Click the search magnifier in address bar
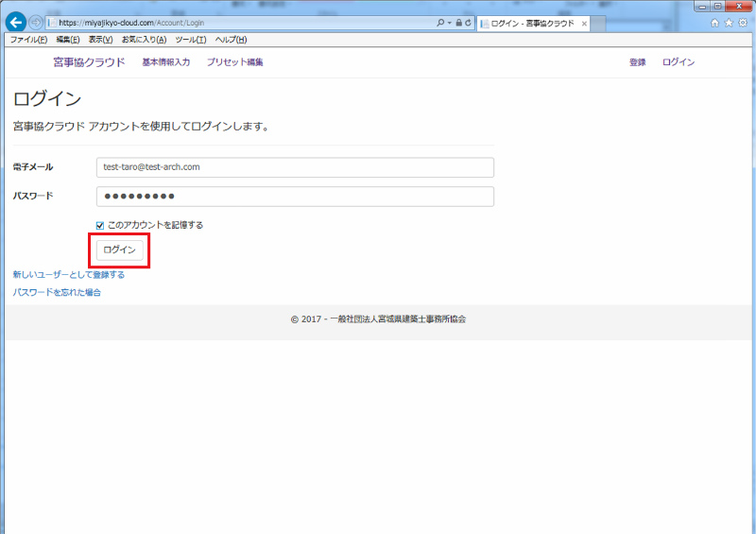The height and width of the screenshot is (534, 756). [440, 23]
